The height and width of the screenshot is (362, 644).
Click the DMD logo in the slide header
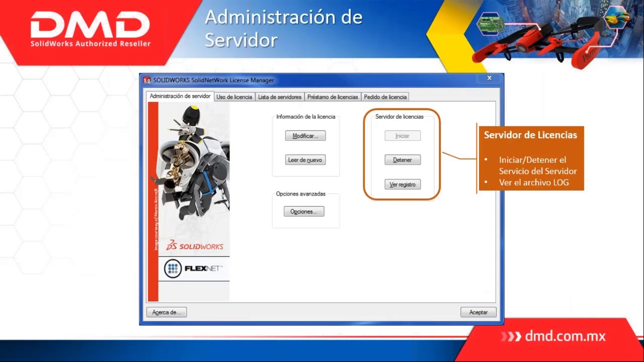(90, 30)
